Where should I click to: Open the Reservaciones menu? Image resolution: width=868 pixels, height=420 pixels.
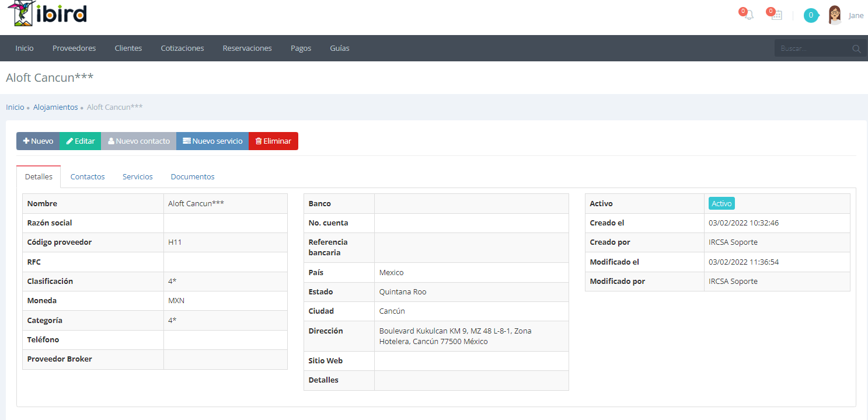(247, 48)
